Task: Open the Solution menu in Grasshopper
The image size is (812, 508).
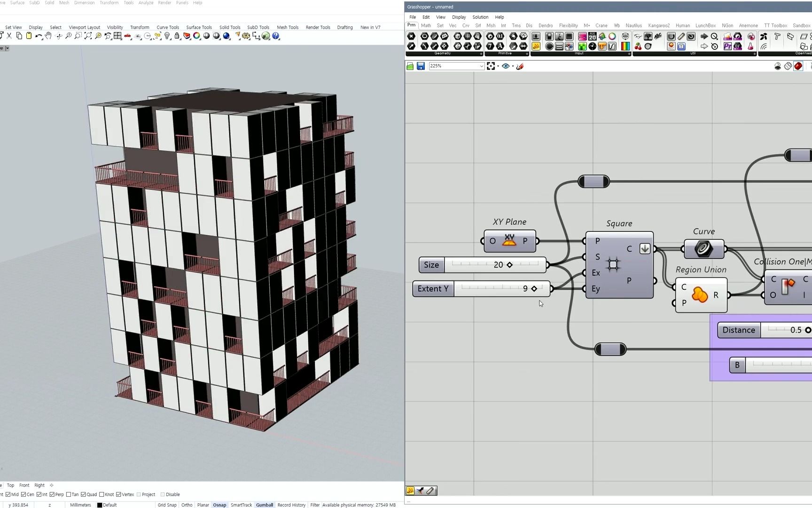Action: point(480,17)
